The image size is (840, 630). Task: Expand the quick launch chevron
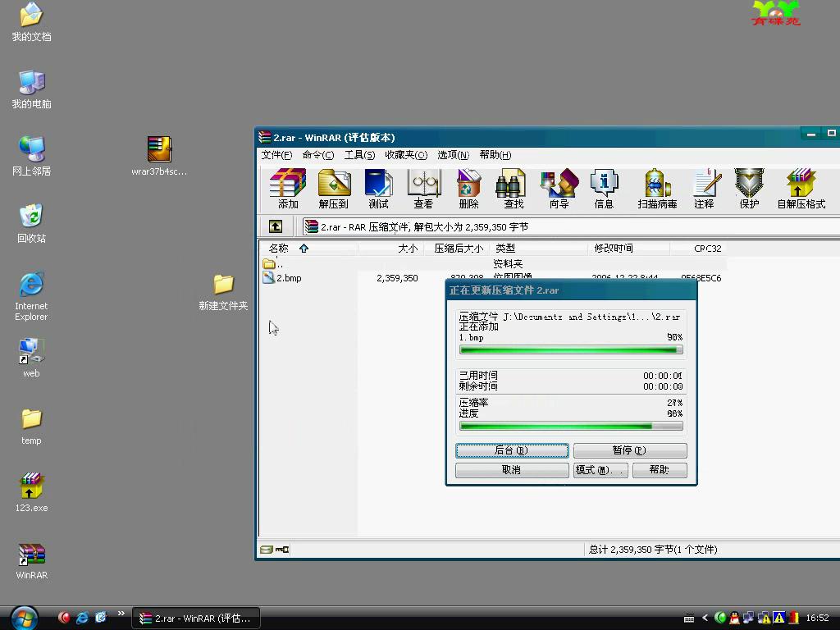point(121,614)
